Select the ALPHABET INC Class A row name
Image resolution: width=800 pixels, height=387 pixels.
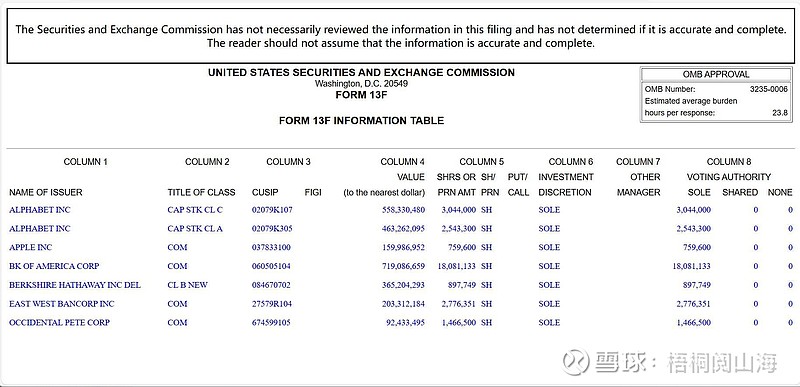pyautogui.click(x=40, y=229)
